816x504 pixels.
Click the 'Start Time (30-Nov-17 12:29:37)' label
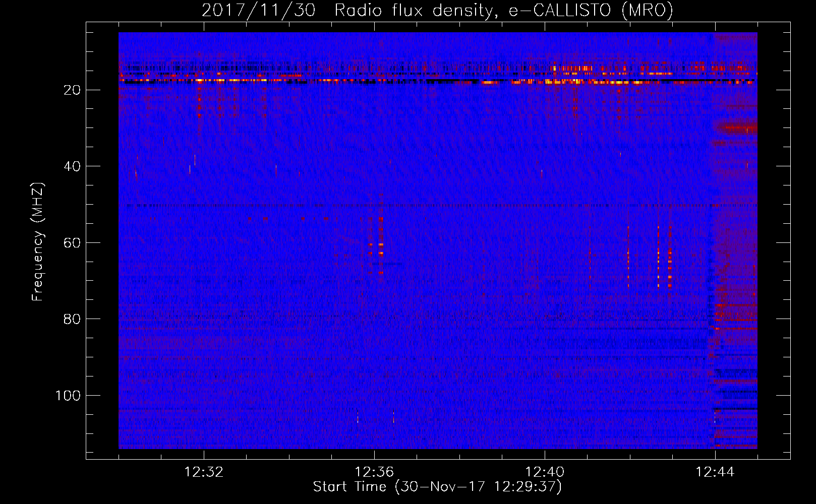(437, 486)
